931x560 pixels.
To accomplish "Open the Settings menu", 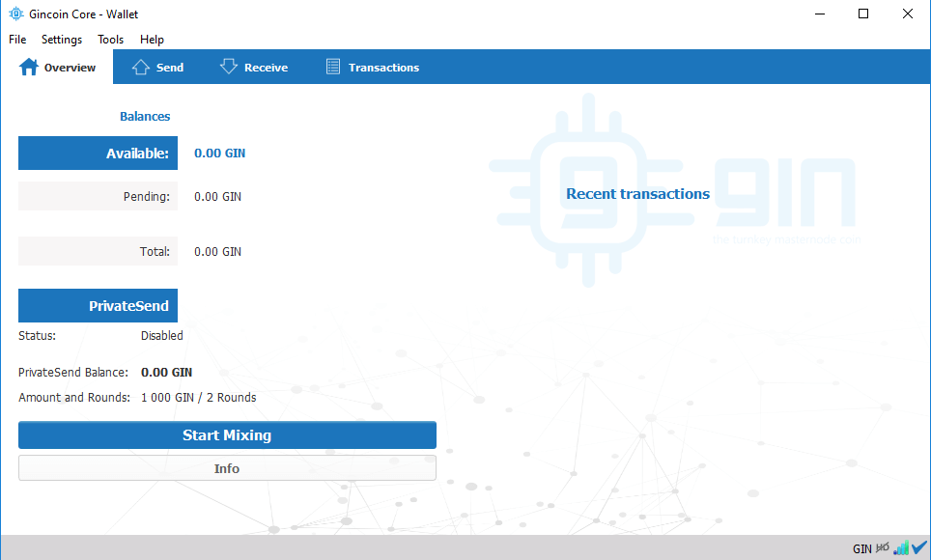I will coord(61,40).
